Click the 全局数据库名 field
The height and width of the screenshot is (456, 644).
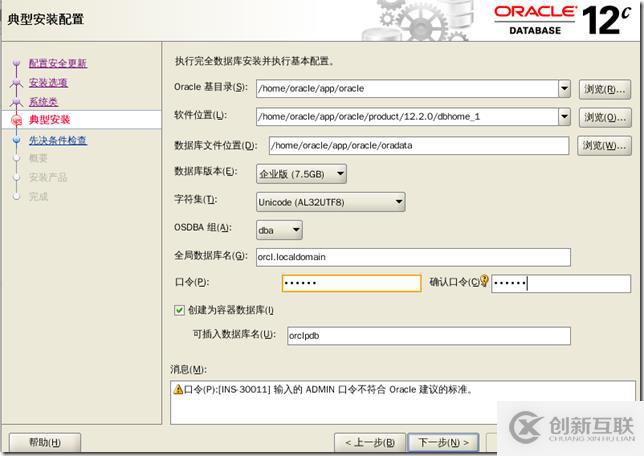(413, 257)
